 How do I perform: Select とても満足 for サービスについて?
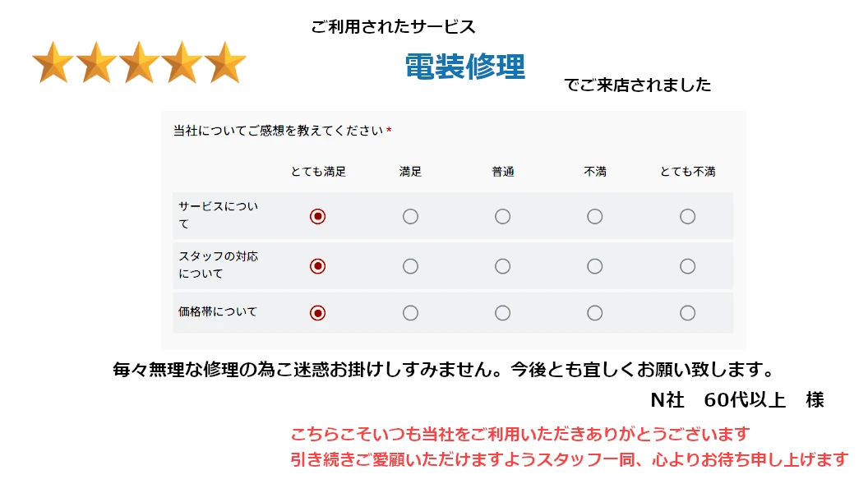pos(318,216)
